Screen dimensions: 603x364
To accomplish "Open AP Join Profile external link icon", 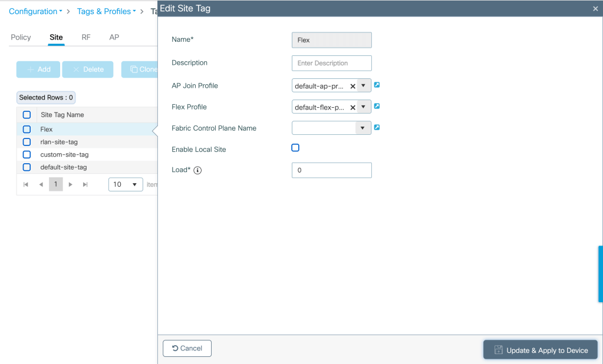I will coord(377,85).
